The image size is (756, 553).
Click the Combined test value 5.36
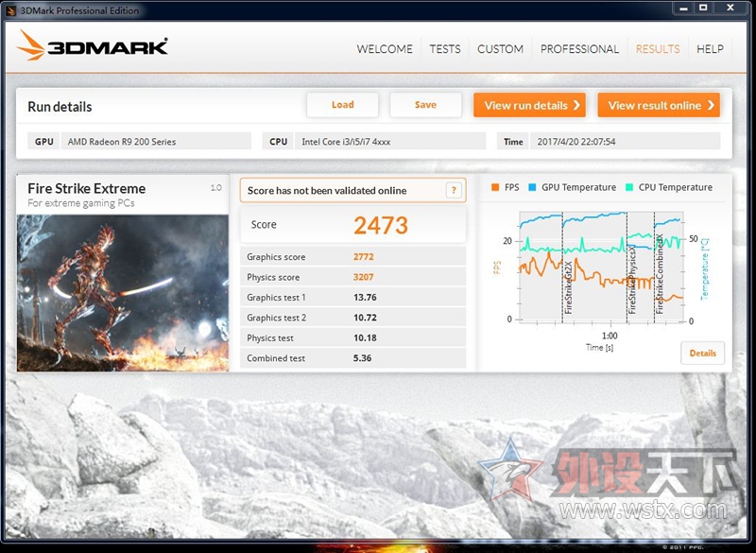coord(363,358)
